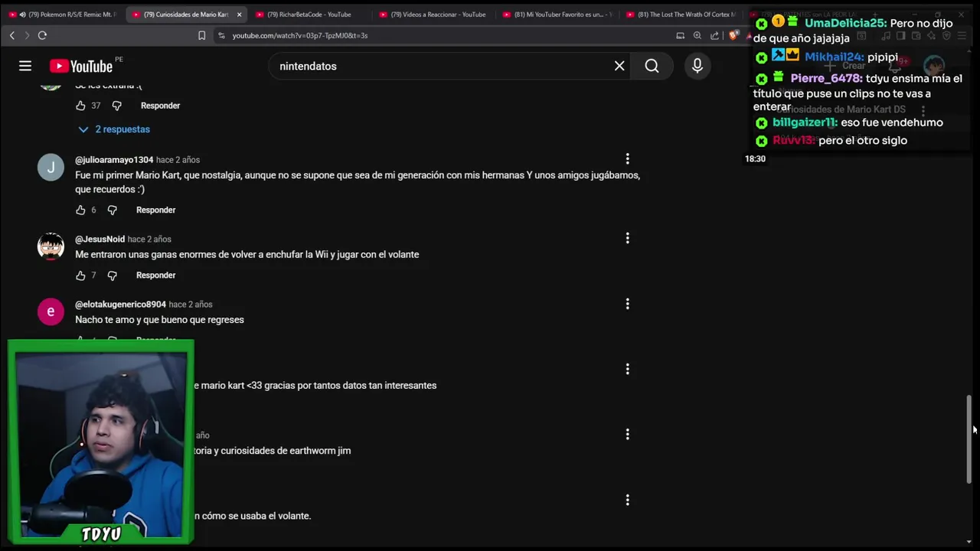Share this page from address bar
Screen dimensions: 980x551
(714, 35)
